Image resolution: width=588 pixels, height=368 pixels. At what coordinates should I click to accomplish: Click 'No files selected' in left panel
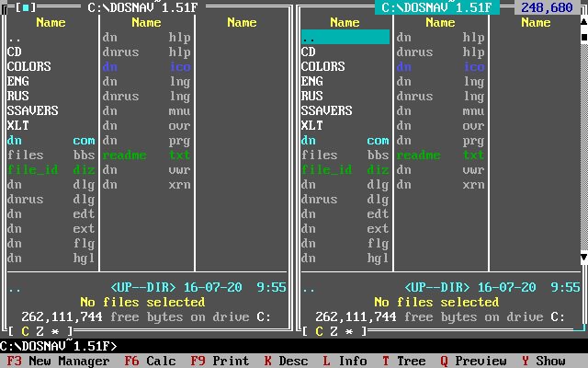[142, 302]
